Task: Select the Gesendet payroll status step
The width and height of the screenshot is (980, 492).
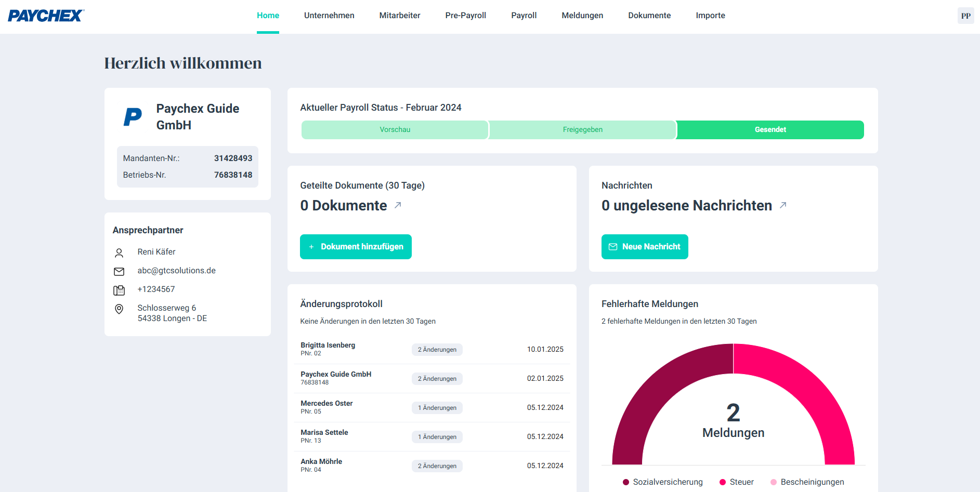Action: pyautogui.click(x=770, y=130)
